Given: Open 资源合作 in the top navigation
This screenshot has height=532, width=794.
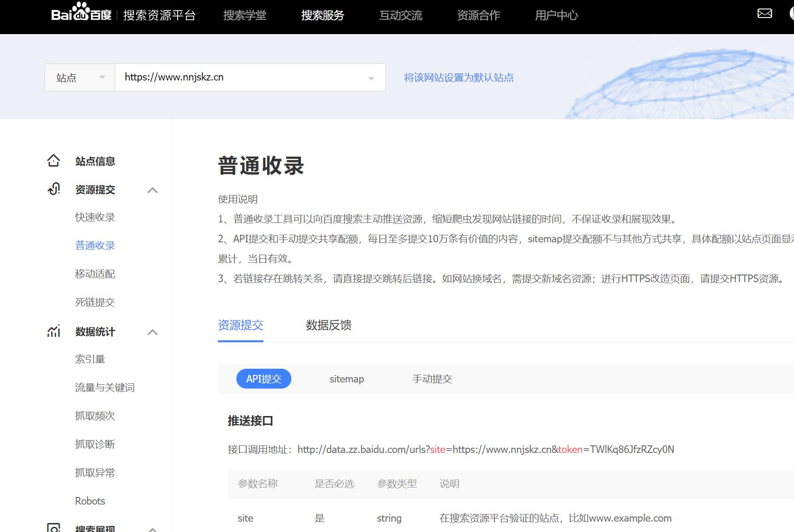Looking at the screenshot, I should coord(478,16).
